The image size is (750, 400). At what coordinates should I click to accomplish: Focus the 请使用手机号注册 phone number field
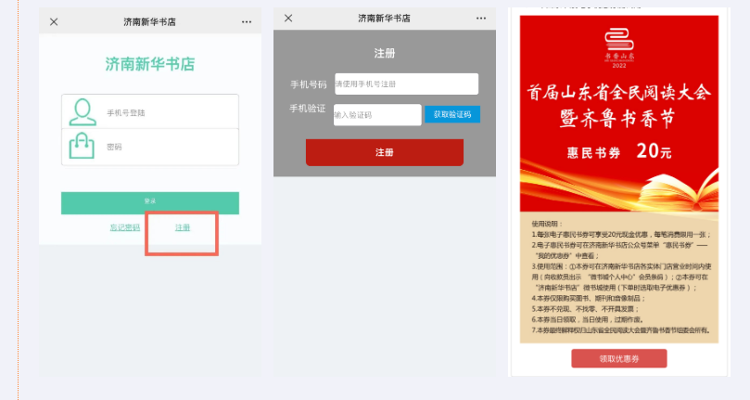pos(406,84)
